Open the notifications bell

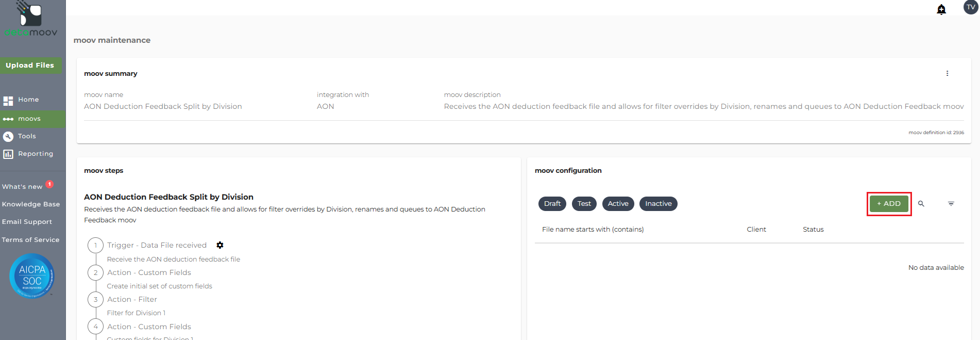(941, 9)
